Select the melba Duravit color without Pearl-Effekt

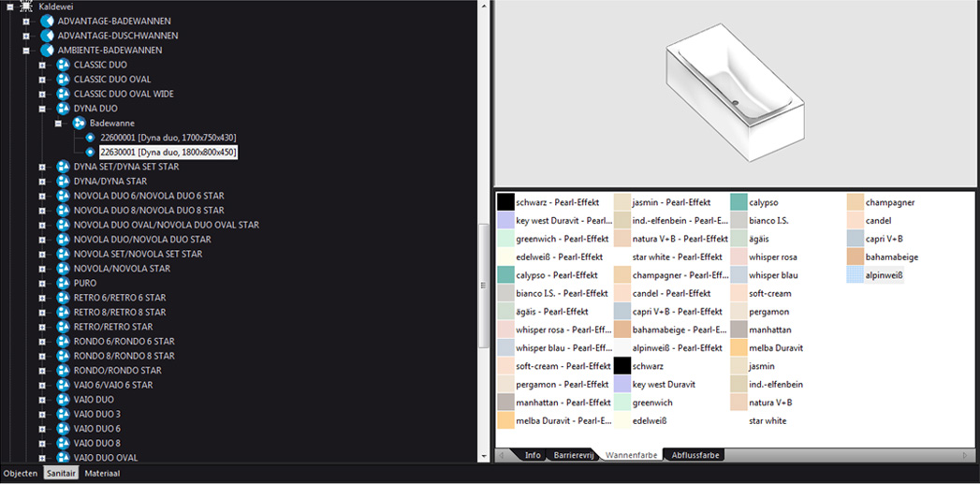pyautogui.click(x=767, y=347)
